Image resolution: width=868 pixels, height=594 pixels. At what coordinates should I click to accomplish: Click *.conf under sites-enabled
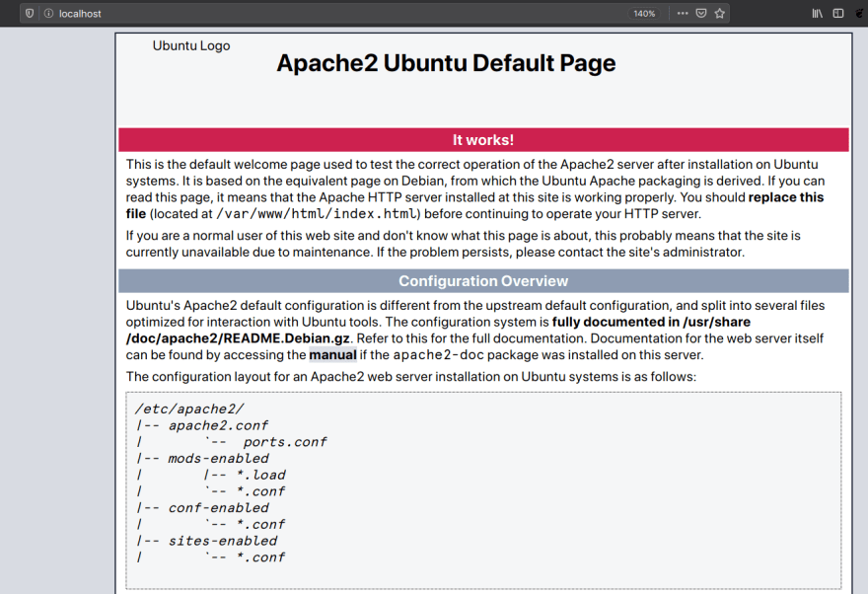(x=260, y=557)
